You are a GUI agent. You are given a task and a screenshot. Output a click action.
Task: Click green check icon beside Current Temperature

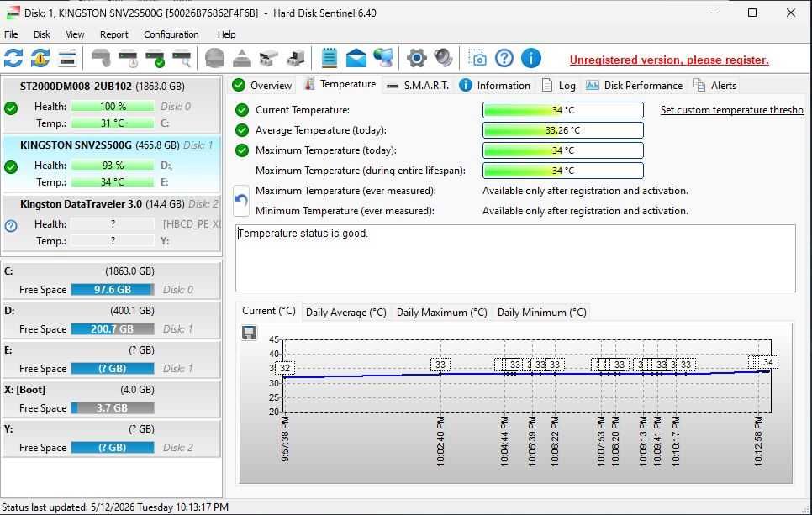(x=242, y=110)
